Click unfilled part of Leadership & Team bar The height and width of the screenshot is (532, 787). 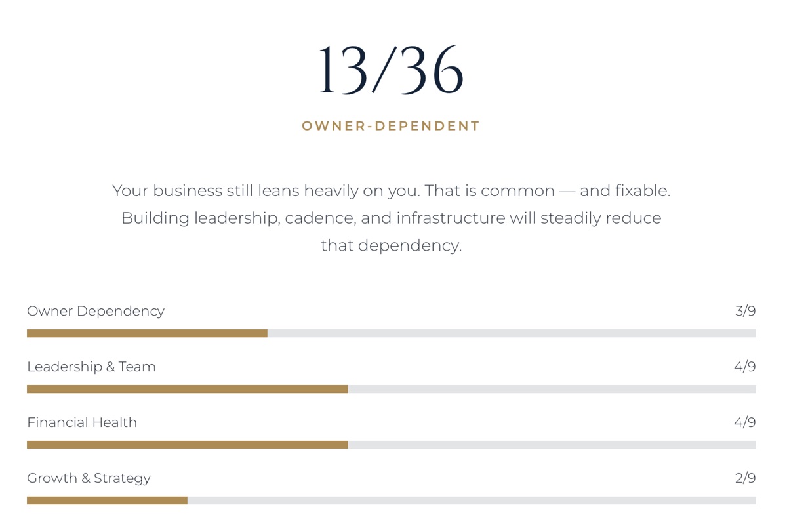click(x=552, y=389)
